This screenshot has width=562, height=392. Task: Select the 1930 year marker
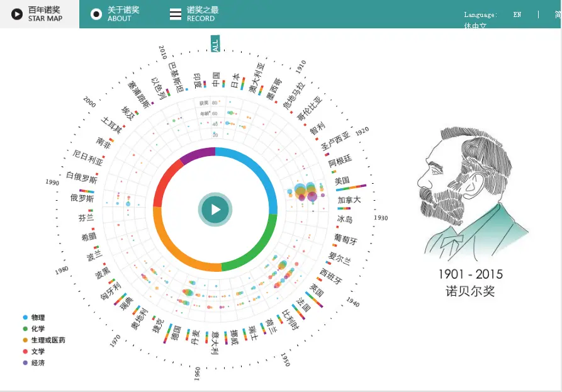[x=381, y=218]
